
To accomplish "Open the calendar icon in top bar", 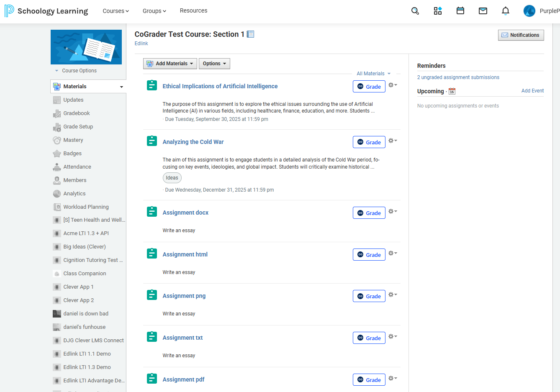I will pyautogui.click(x=460, y=11).
